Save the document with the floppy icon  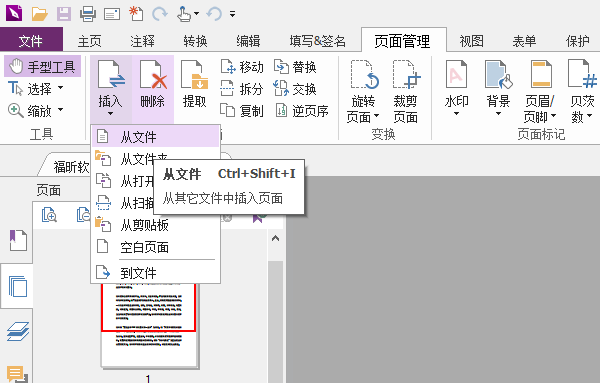[x=64, y=14]
